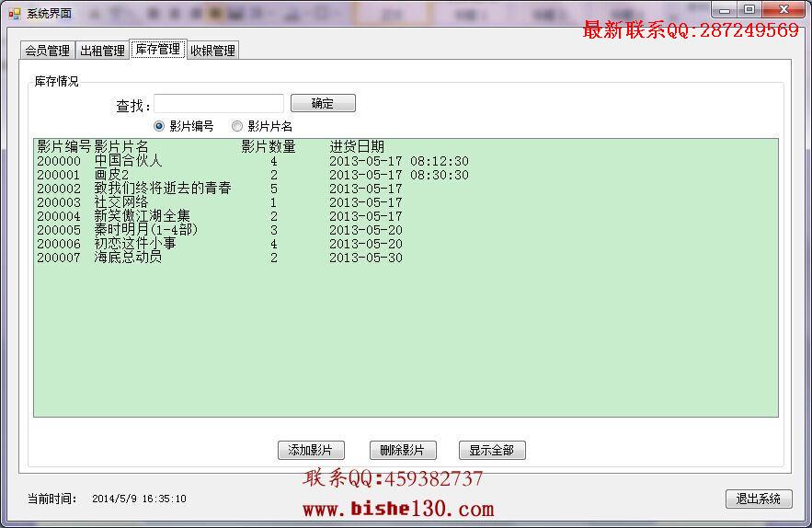Switch to the 出租管理 tab

pos(103,51)
